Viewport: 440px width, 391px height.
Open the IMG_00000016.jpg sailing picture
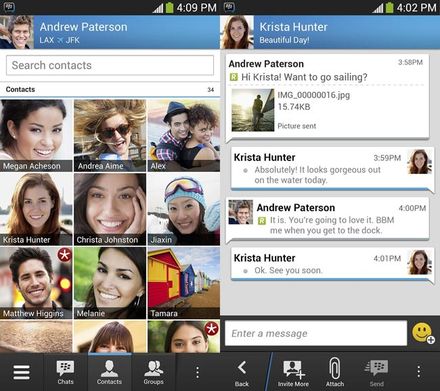253,110
